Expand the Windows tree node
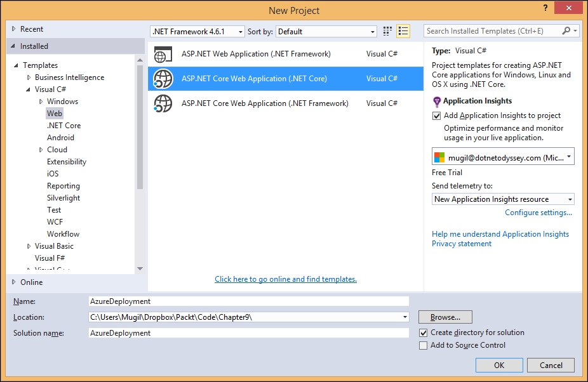This screenshot has height=382, width=588. [x=41, y=102]
